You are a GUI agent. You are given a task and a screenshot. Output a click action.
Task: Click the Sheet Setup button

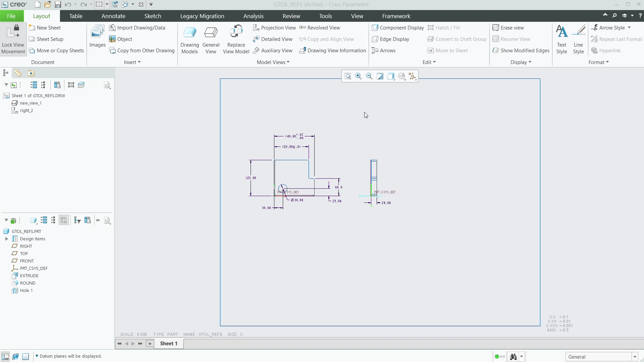46,39
